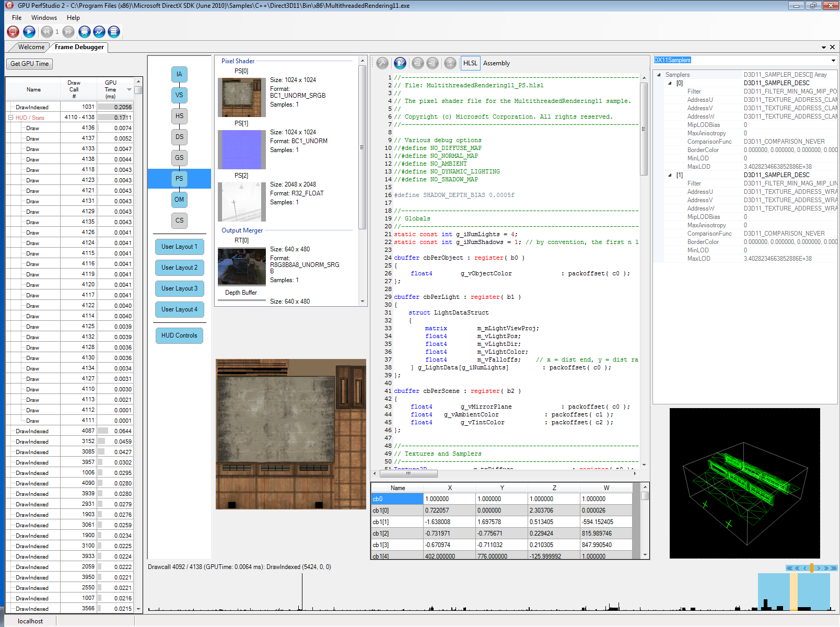The image size is (840, 627).
Task: Collapse the Samplers [0] entry
Action: click(670, 83)
